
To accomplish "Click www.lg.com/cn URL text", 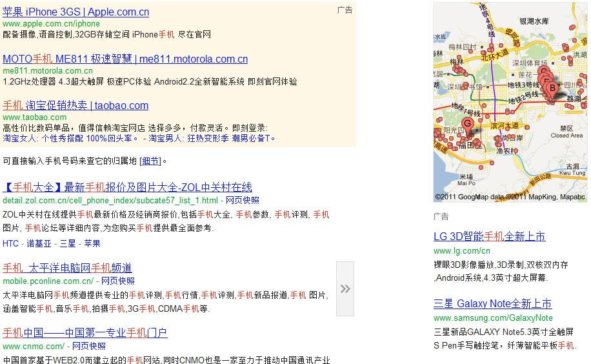I will point(462,251).
